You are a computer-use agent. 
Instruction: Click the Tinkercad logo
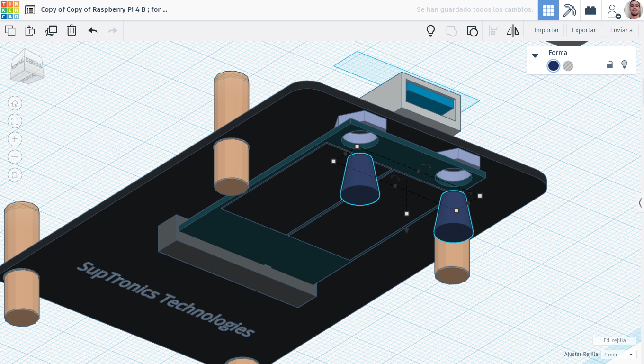tap(10, 10)
